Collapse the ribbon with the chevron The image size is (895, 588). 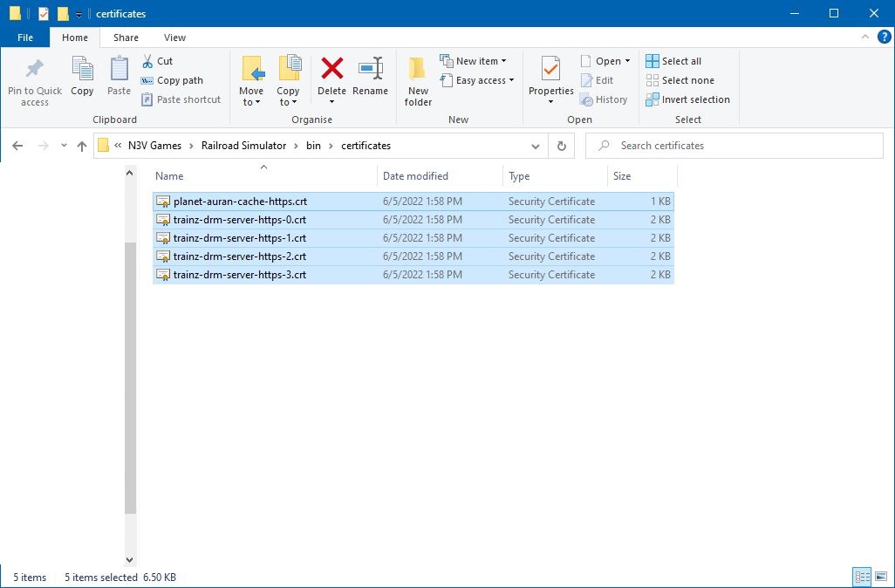(865, 38)
